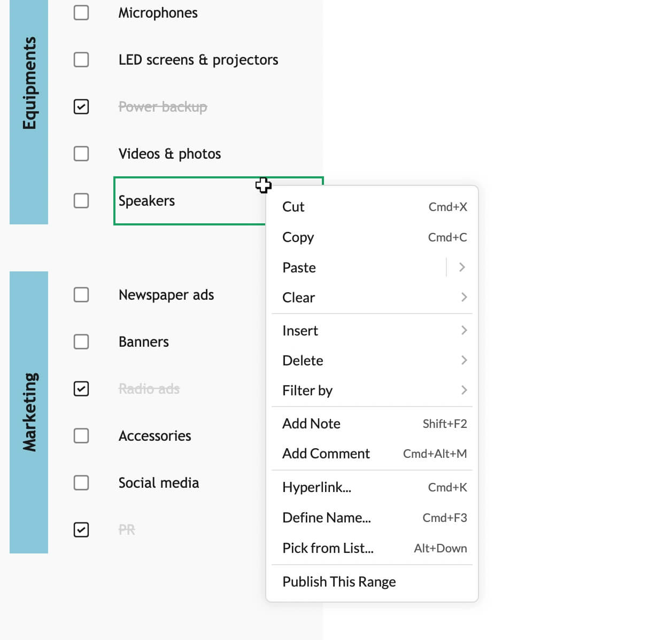Tick the Speakers checkbox
The height and width of the screenshot is (640, 672).
click(x=81, y=201)
